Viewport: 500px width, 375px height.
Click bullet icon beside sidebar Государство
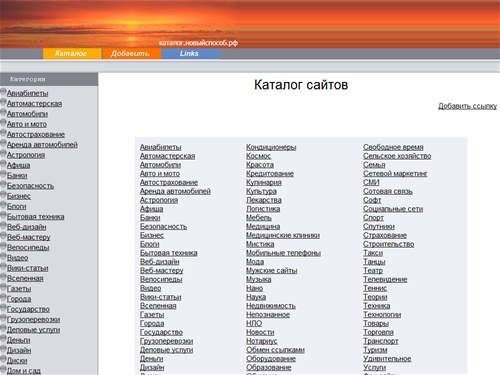click(x=3, y=308)
